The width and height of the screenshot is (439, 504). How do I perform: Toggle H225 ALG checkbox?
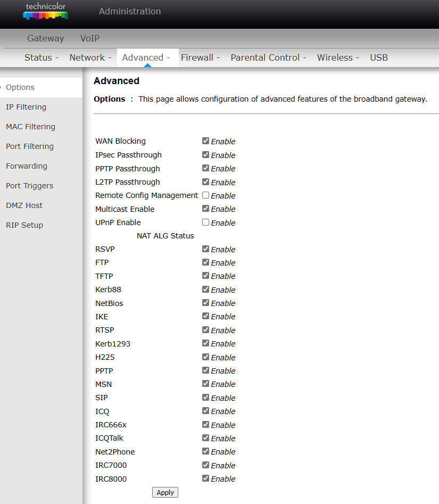point(206,357)
